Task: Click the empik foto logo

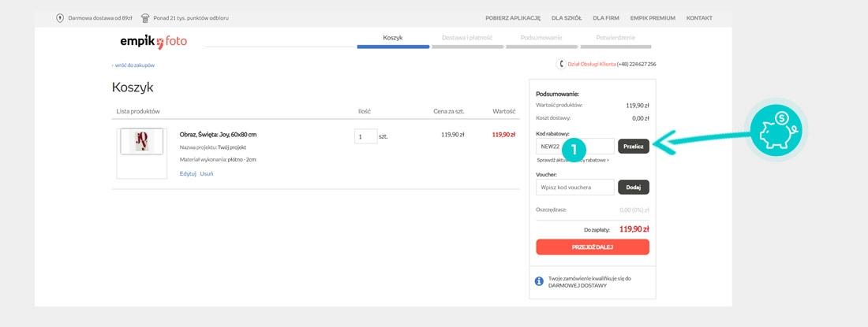Action: coord(153,41)
